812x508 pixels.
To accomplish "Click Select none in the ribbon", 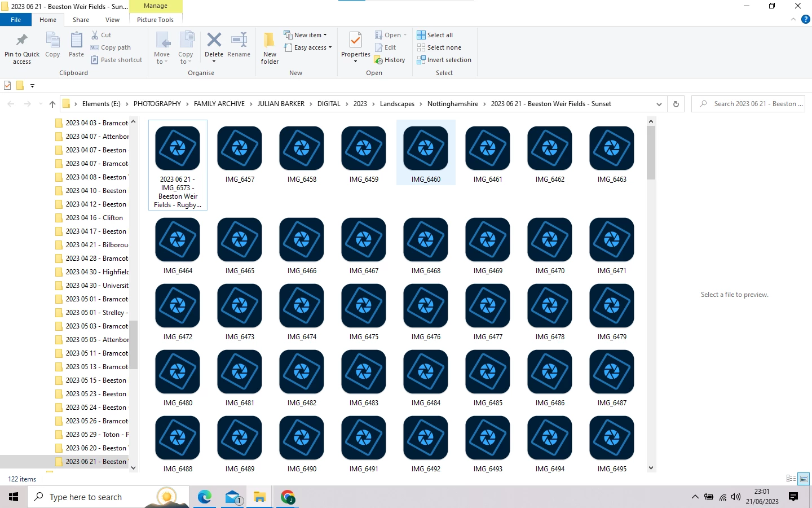I will pos(439,47).
